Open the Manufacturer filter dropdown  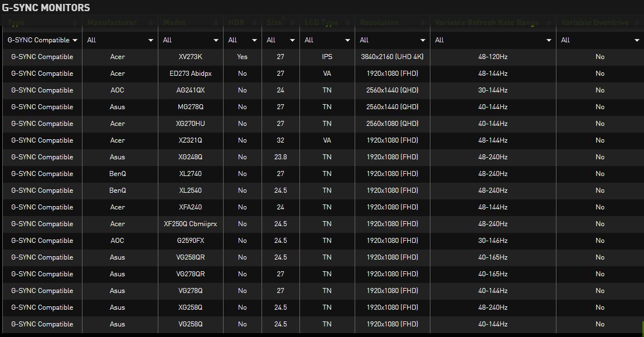(x=120, y=40)
